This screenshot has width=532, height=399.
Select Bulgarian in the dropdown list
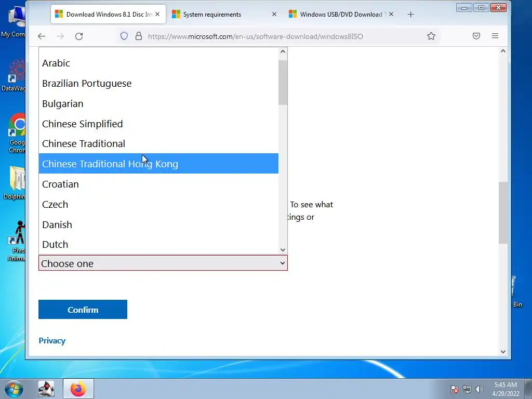pyautogui.click(x=158, y=104)
